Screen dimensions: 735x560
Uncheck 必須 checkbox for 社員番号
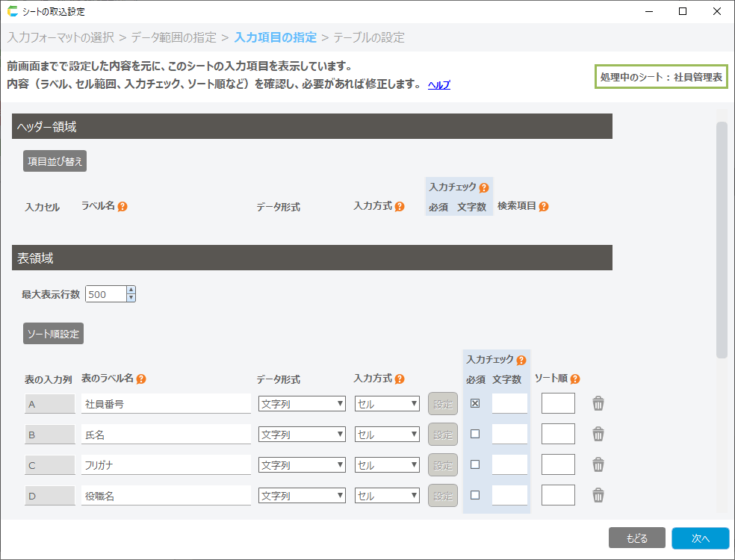click(475, 404)
